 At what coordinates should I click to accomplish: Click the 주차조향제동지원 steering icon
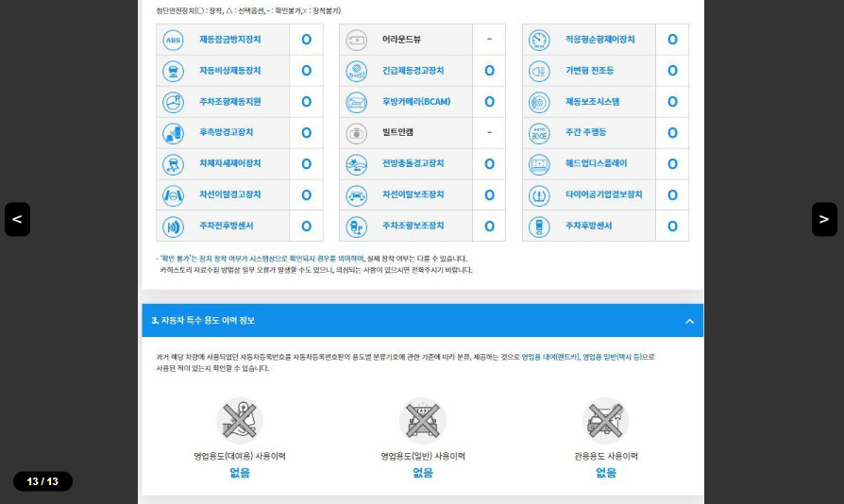tap(174, 102)
